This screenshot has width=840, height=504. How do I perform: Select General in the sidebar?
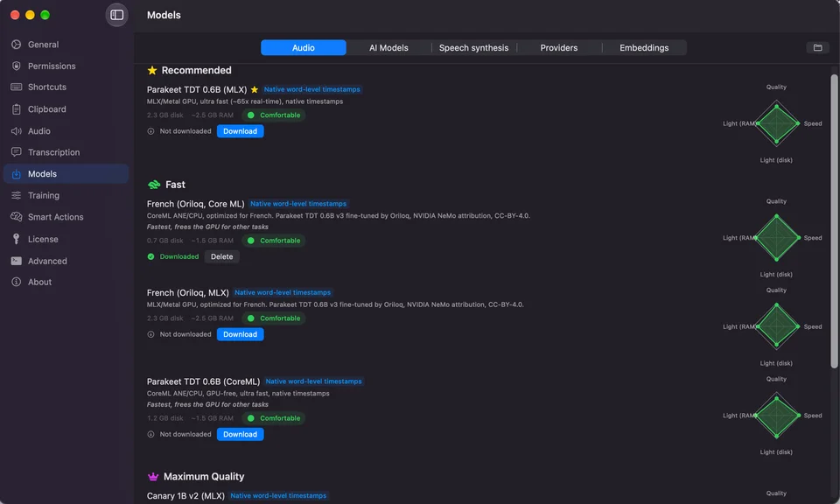[x=66, y=45]
